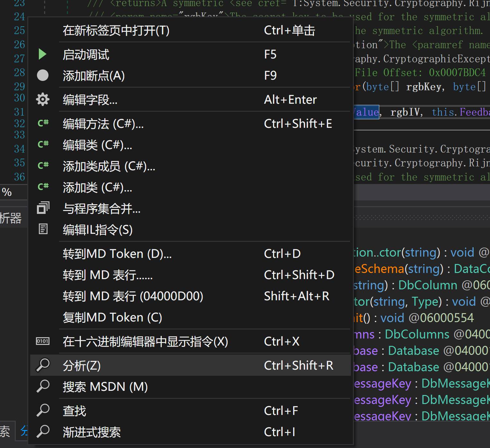Choose 转到 MD 表行 (04000D00)
Image resolution: width=490 pixels, height=448 pixels.
coord(190,296)
